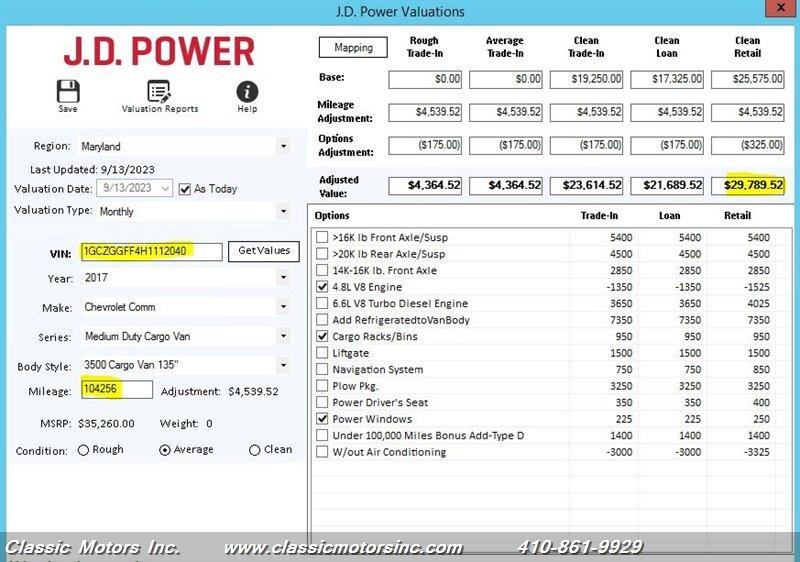This screenshot has width=800, height=562.
Task: Click the Trade-In options column header
Action: (599, 216)
